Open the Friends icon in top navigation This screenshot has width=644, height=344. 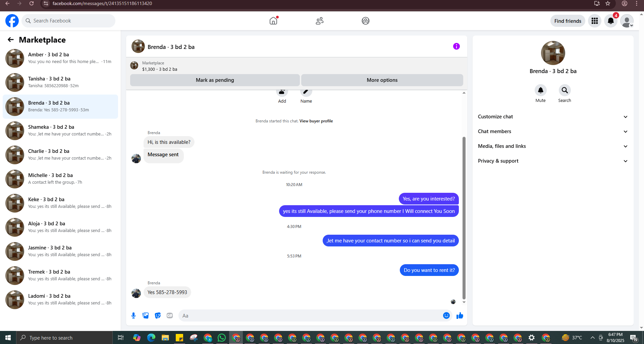tap(320, 21)
